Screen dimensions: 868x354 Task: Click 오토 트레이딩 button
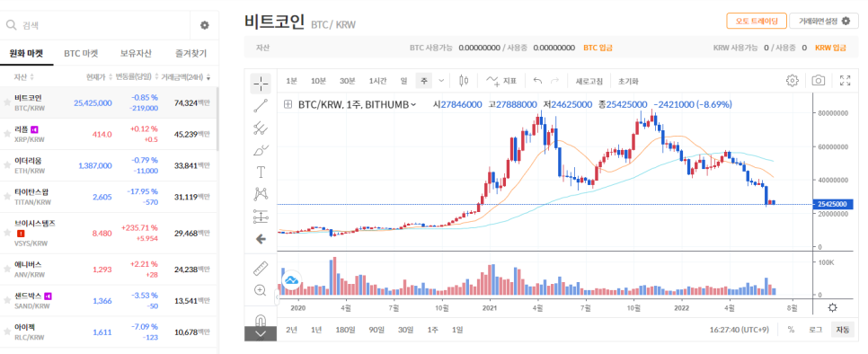tap(757, 21)
